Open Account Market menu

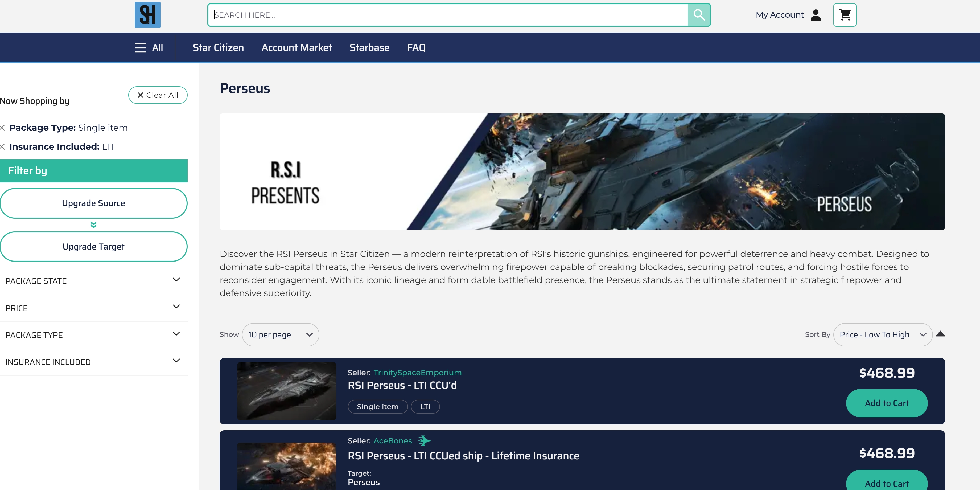(x=297, y=48)
